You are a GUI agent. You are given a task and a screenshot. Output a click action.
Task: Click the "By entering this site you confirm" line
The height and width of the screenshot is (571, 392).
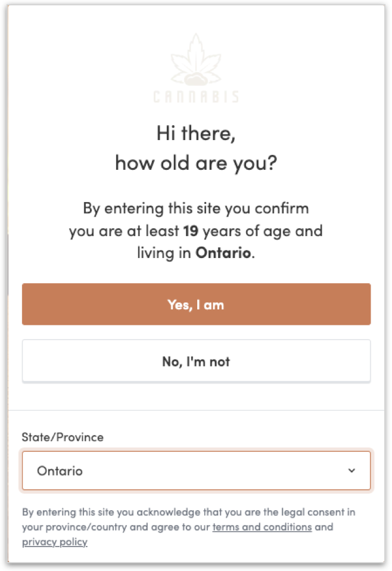(196, 209)
